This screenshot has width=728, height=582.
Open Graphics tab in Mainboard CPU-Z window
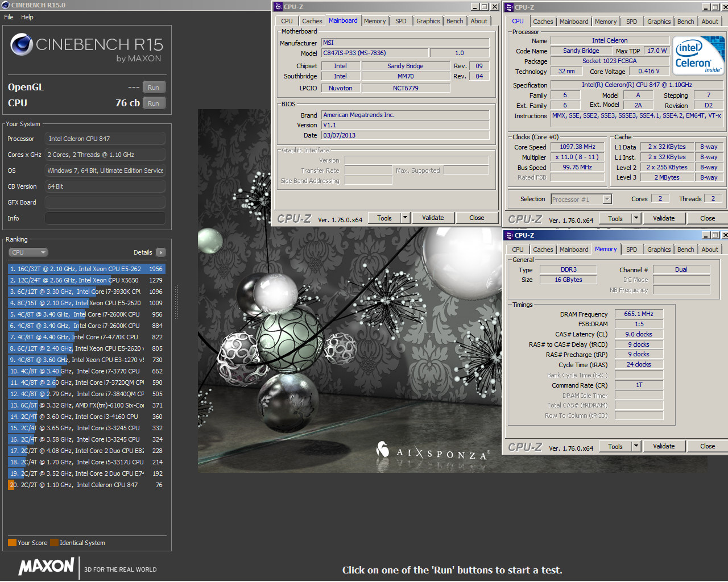tap(428, 21)
